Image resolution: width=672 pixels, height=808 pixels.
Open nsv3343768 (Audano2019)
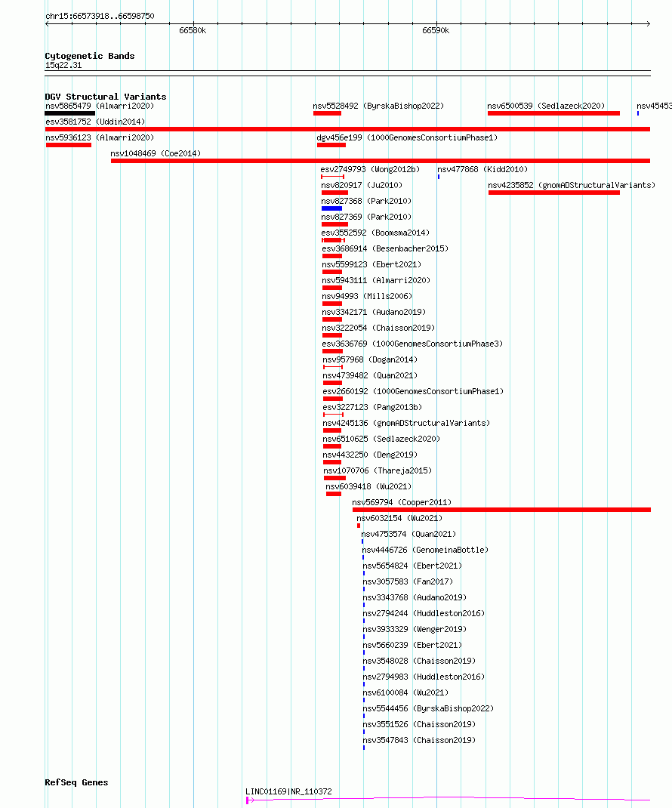tap(415, 598)
